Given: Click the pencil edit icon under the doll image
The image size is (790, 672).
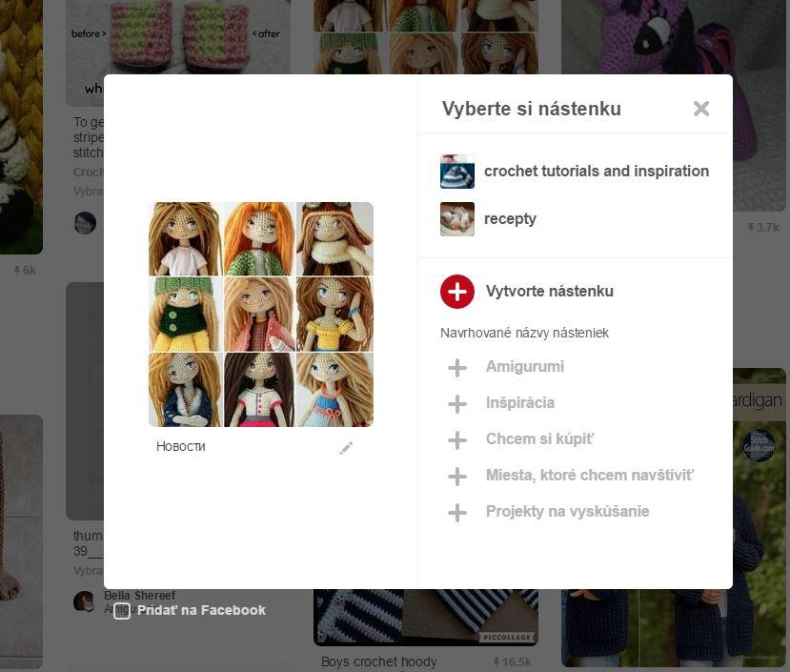Looking at the screenshot, I should (x=346, y=448).
